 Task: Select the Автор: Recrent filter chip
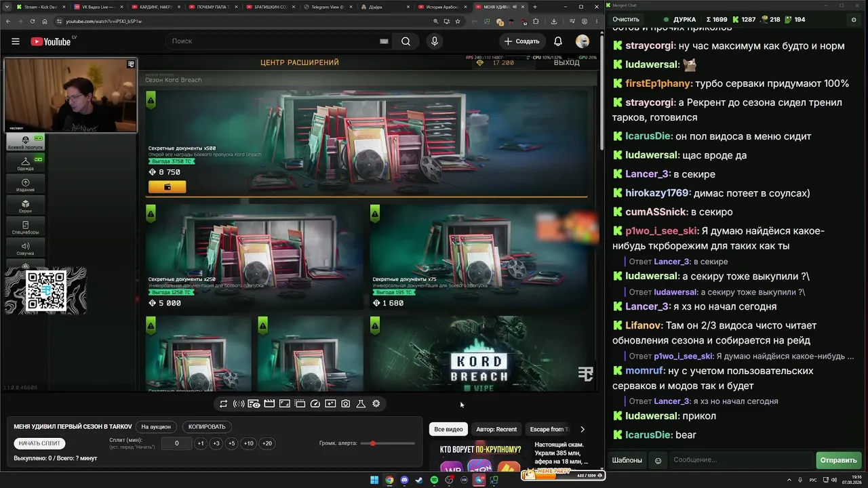click(496, 429)
